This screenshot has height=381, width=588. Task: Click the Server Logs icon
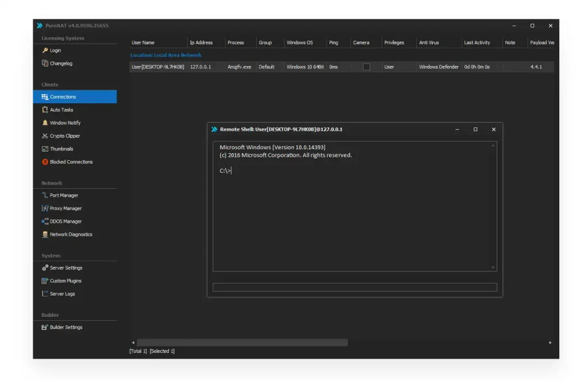[x=45, y=294]
